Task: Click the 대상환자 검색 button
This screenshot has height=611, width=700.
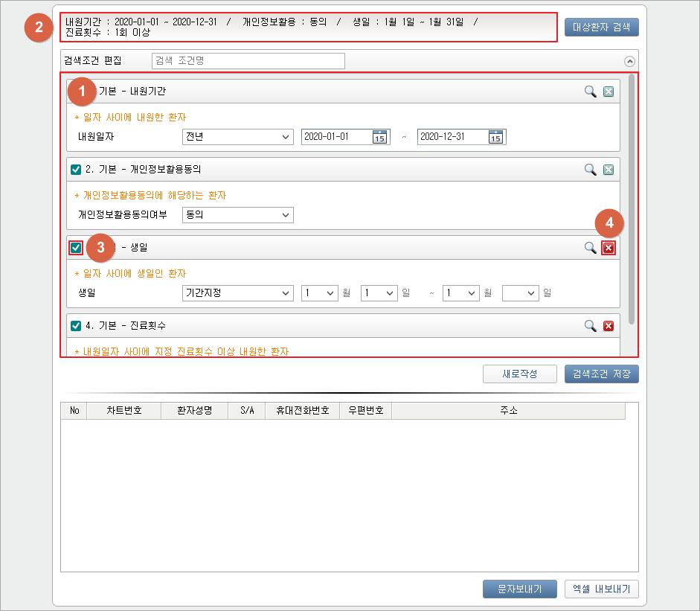Action: (x=601, y=28)
